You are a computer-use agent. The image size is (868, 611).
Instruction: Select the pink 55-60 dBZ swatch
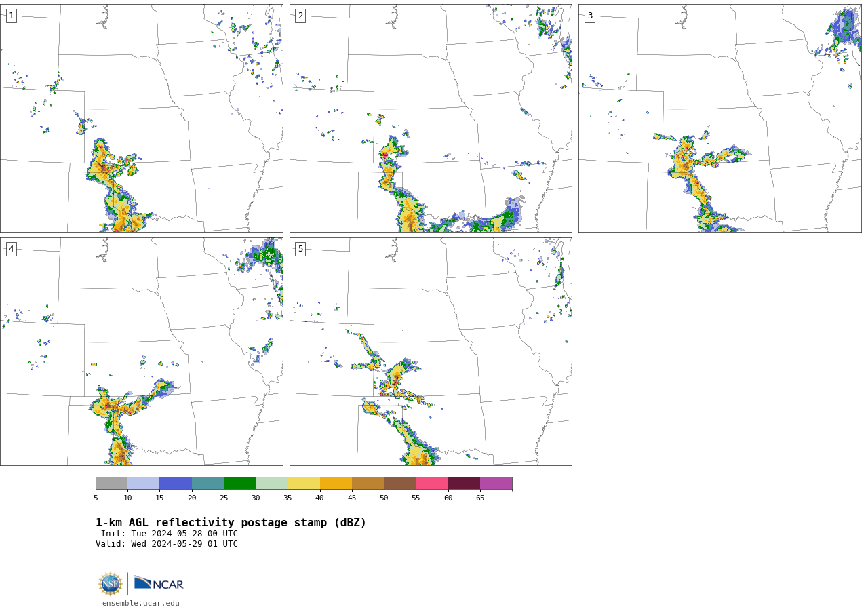(x=432, y=484)
